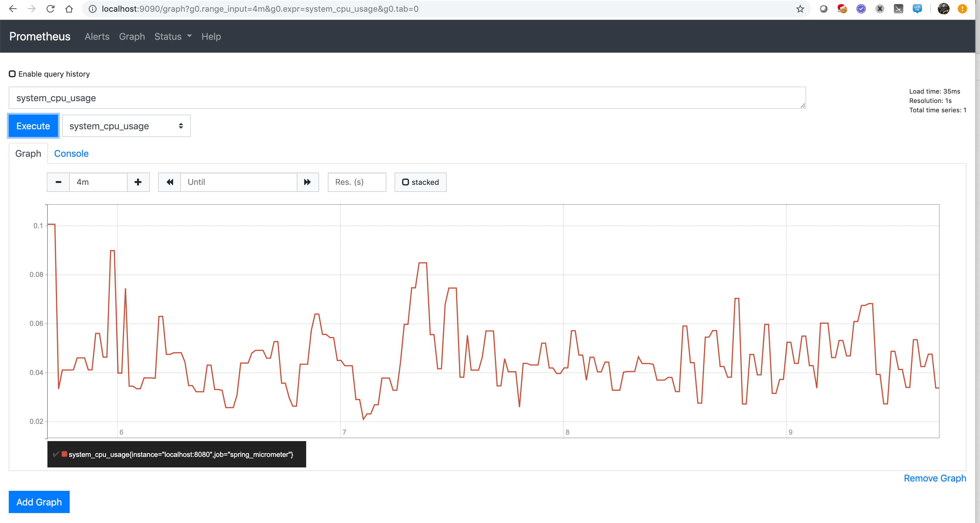Open the Status dropdown menu
The image size is (980, 523).
(x=172, y=37)
